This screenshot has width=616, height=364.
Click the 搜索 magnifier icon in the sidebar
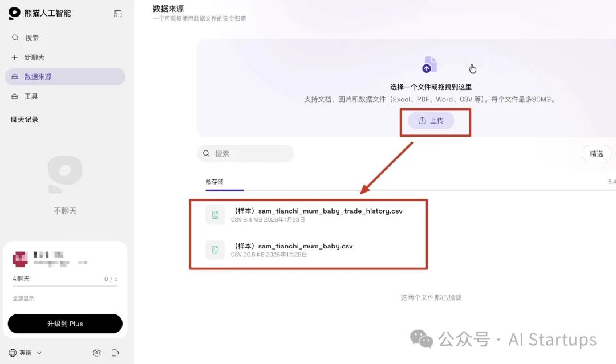pyautogui.click(x=15, y=38)
